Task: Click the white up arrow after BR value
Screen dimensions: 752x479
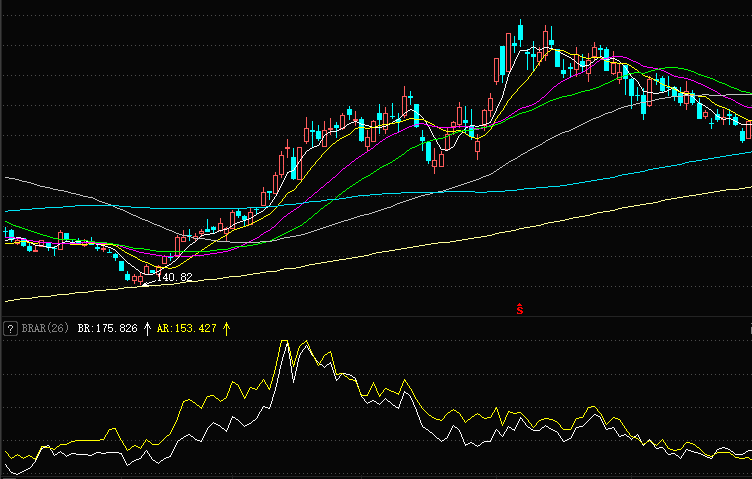Action: pos(147,328)
